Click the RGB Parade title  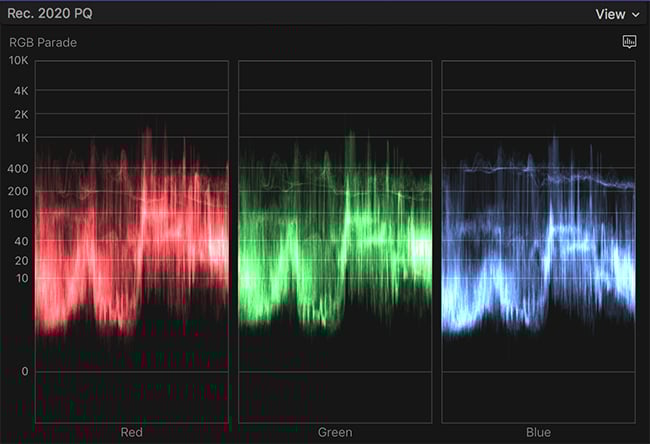(x=43, y=43)
